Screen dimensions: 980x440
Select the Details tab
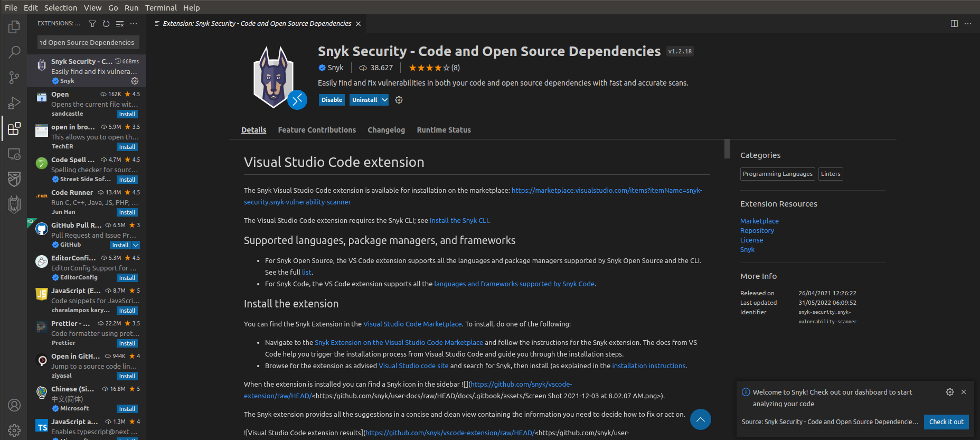[254, 130]
